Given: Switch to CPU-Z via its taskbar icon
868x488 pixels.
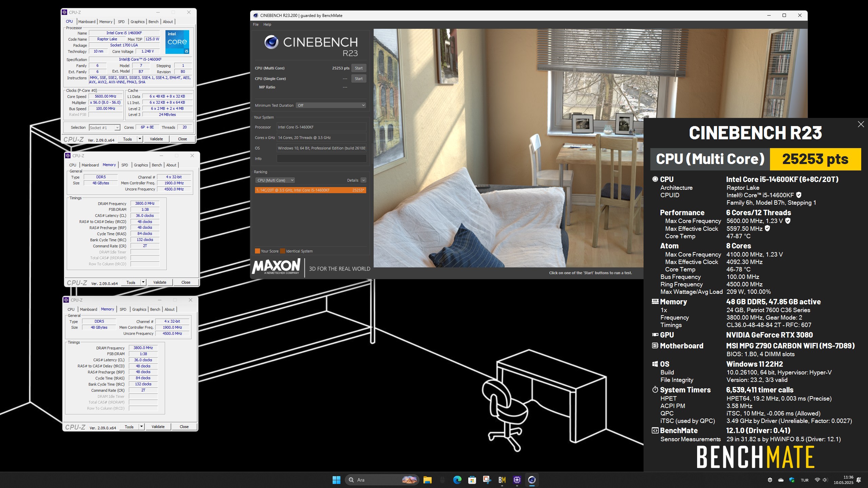Looking at the screenshot, I should (x=517, y=480).
